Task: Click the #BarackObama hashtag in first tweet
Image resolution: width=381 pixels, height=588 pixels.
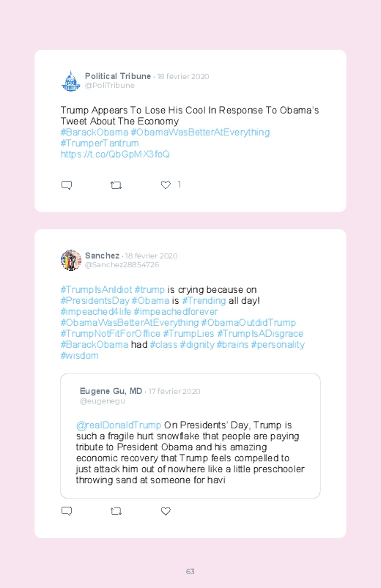Action: point(95,133)
